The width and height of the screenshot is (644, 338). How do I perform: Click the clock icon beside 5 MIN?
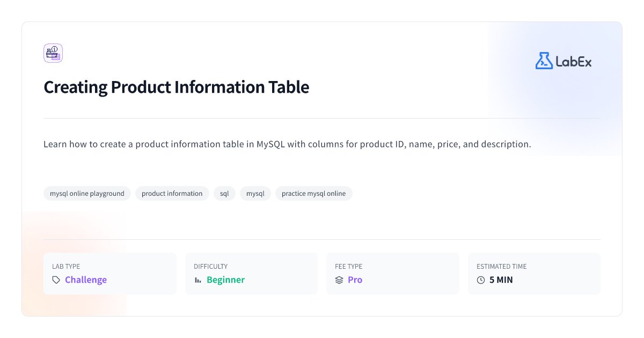pos(481,280)
